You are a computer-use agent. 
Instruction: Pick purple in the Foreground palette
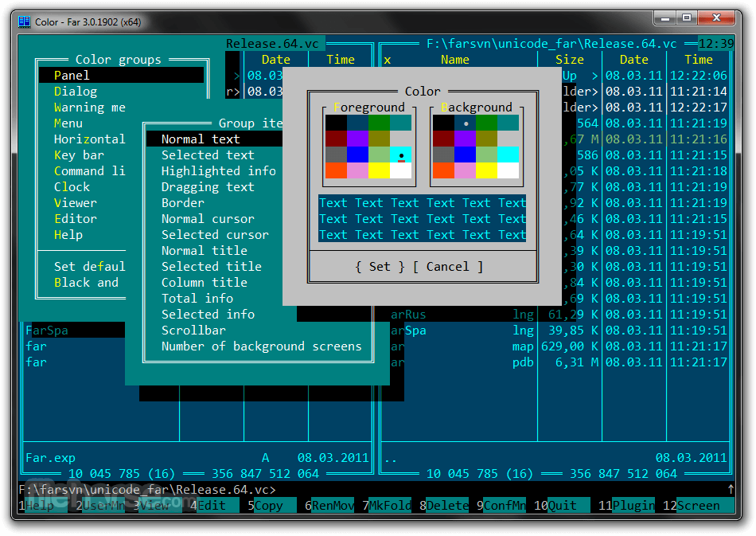pos(358,139)
